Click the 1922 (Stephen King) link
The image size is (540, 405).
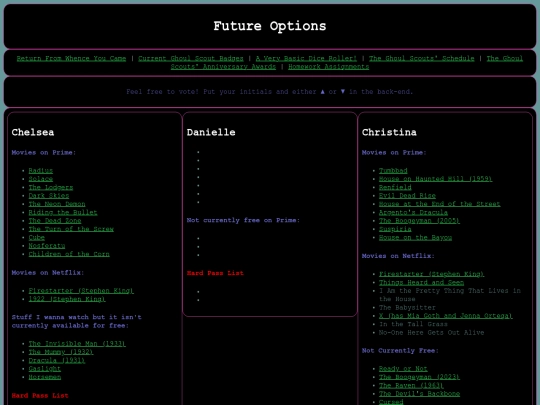tap(67, 299)
